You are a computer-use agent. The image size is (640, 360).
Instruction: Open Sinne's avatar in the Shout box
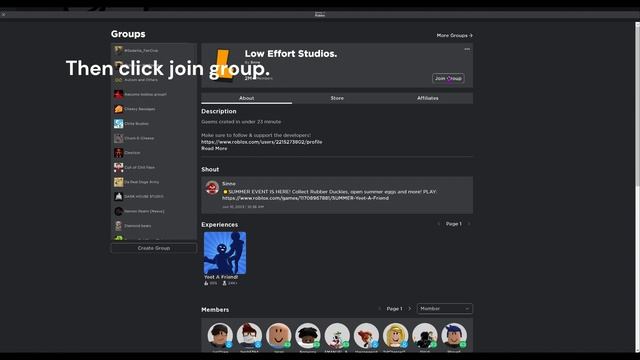[x=212, y=188]
